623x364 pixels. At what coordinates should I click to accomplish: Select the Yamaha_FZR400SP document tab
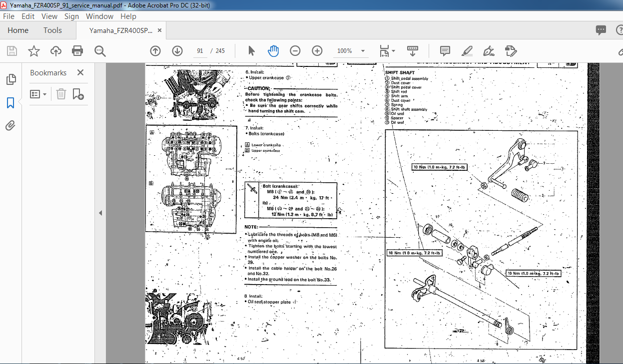click(120, 30)
